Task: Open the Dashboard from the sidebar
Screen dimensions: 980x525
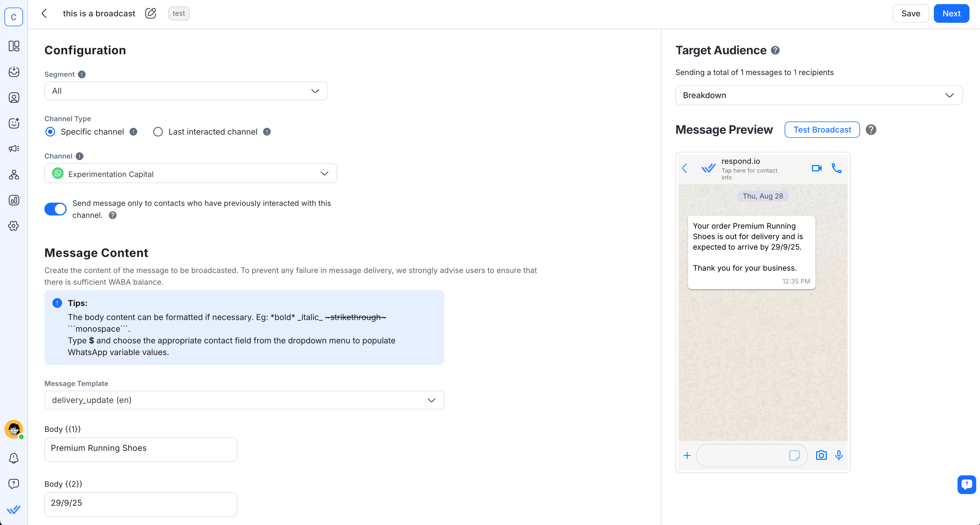Action: coord(14,46)
